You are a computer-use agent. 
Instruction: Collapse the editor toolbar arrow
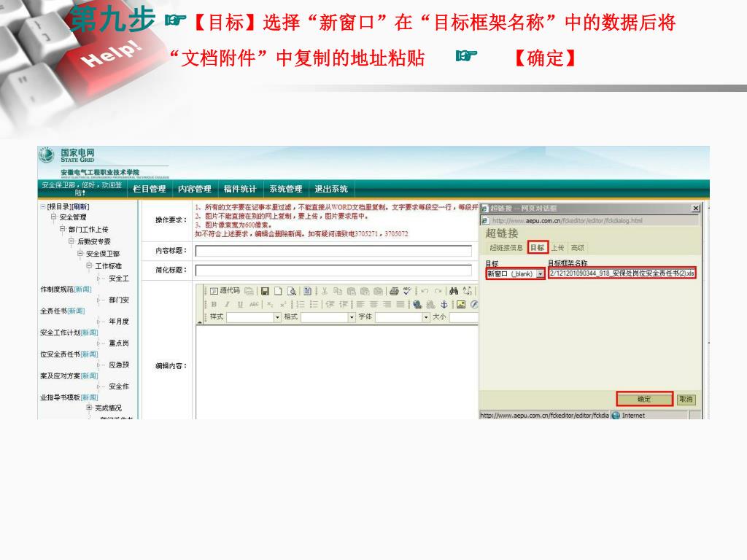tap(199, 322)
